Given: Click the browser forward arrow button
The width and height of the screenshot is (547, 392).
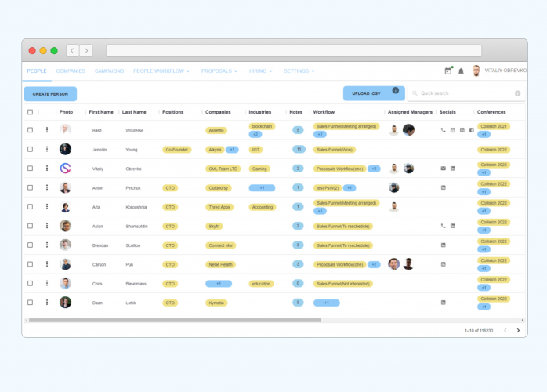Looking at the screenshot, I should 86,51.
